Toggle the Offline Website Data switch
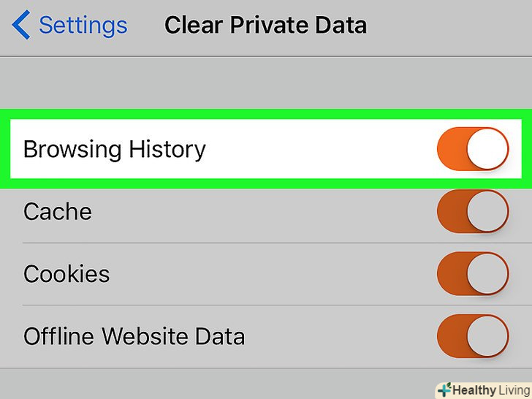 (x=472, y=337)
